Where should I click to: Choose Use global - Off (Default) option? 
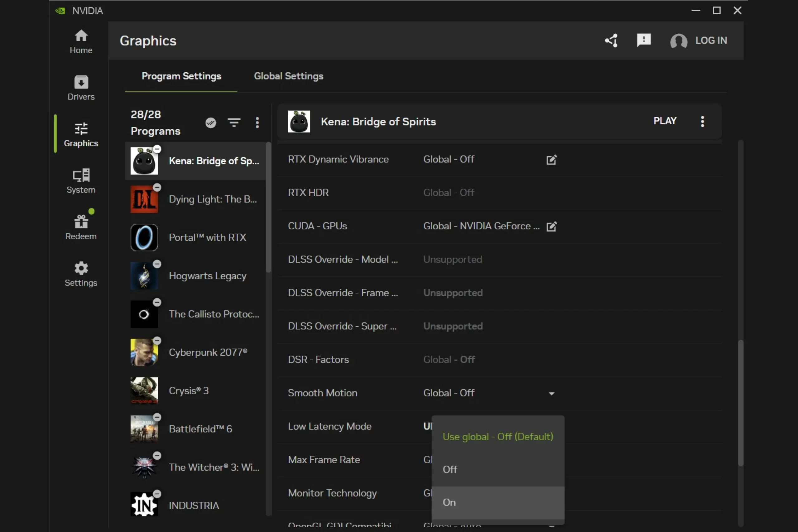[498, 437]
